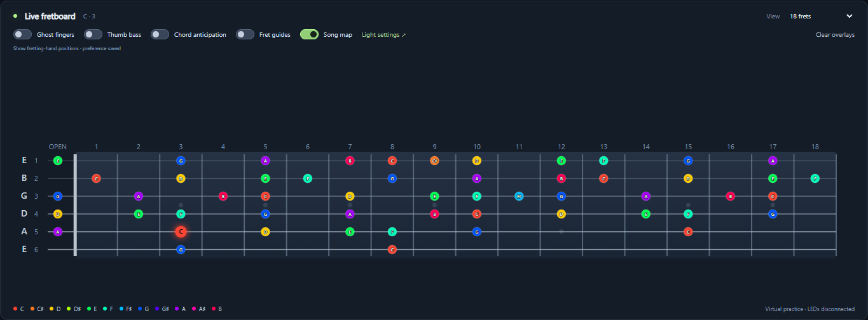This screenshot has width=868, height=320.
Task: Click Clear overlays
Action: tap(835, 35)
